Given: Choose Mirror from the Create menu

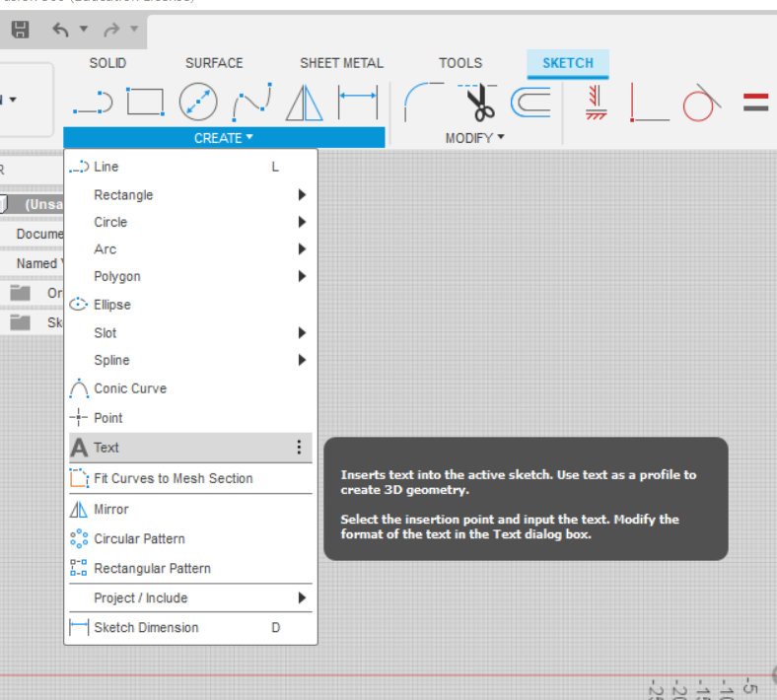Looking at the screenshot, I should pos(190,510).
